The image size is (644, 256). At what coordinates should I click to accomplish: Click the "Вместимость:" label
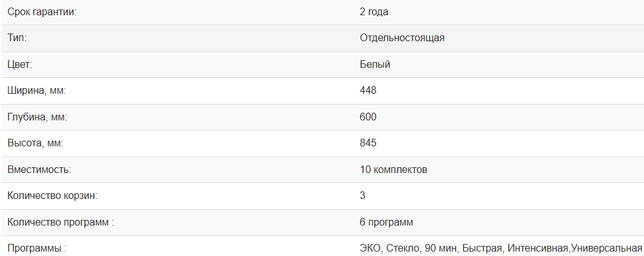pyautogui.click(x=39, y=170)
